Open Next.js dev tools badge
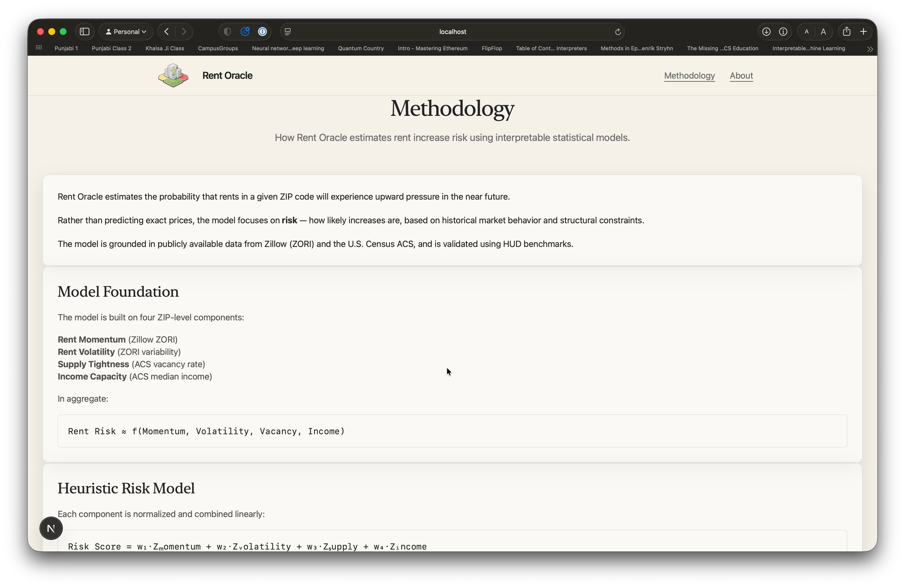905x588 pixels. [51, 528]
